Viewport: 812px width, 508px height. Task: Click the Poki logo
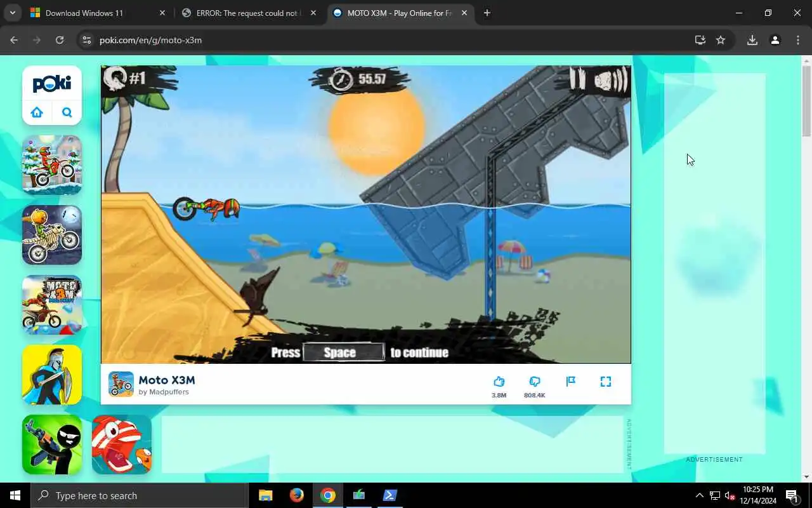[52, 83]
